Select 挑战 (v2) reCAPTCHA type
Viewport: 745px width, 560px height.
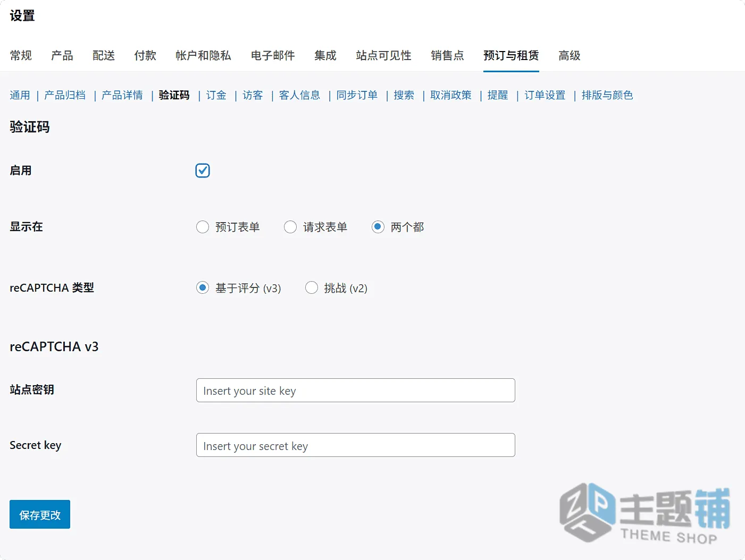(x=312, y=288)
